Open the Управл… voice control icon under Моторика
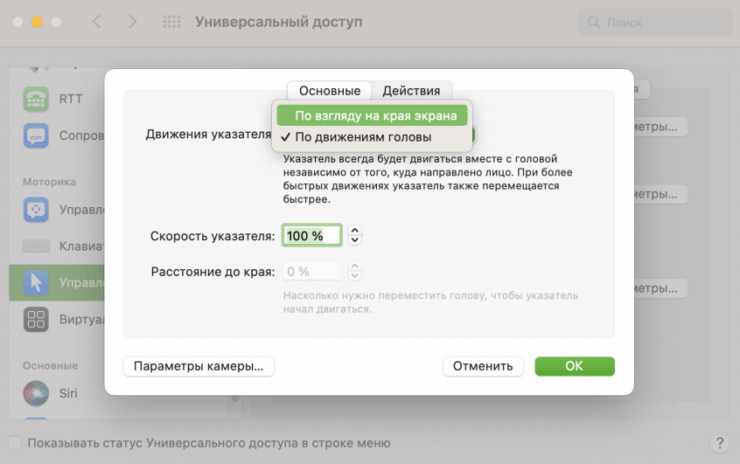Viewport: 740px width, 464px height. (36, 210)
